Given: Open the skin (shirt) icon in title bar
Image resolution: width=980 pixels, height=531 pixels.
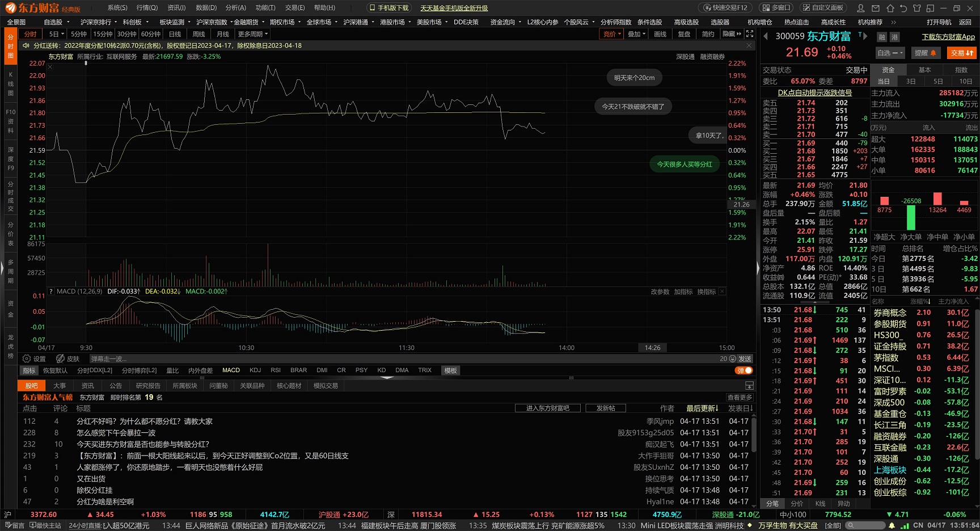Looking at the screenshot, I should click(x=918, y=8).
